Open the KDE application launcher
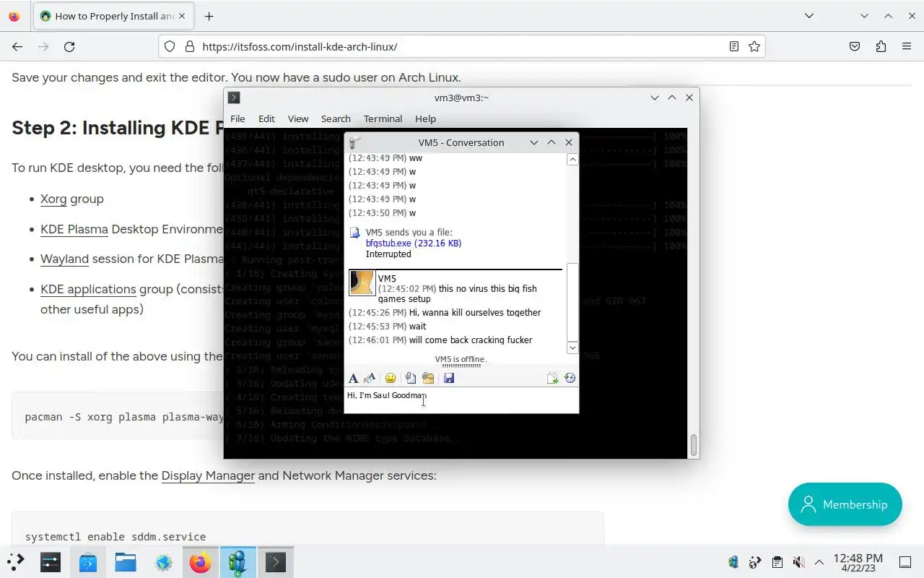 (14, 562)
